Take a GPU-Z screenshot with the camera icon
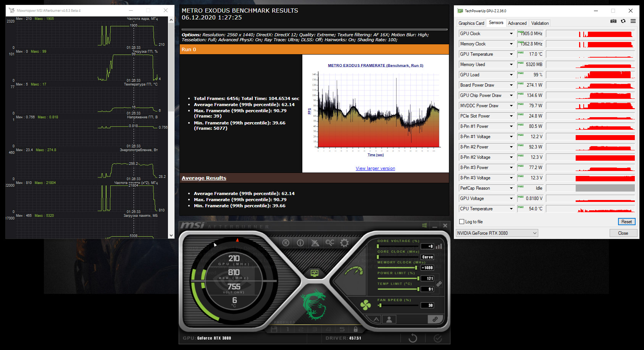This screenshot has height=350, width=644. tap(613, 21)
